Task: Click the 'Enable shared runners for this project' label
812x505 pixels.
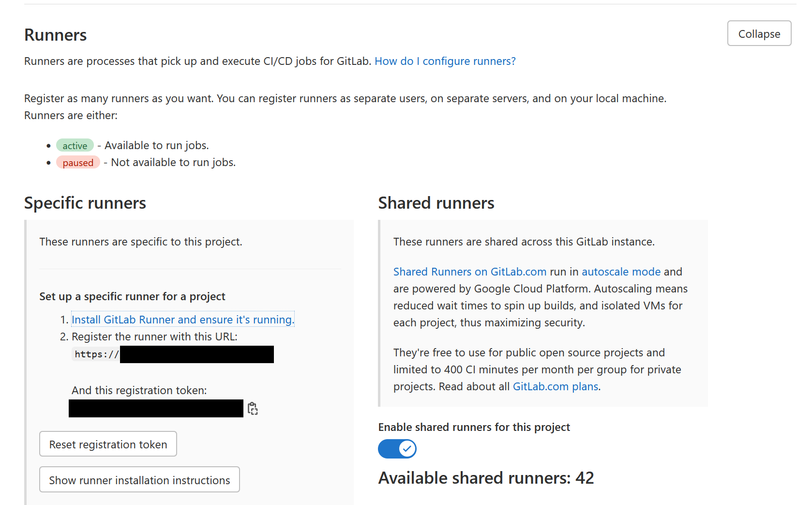Action: coord(474,427)
